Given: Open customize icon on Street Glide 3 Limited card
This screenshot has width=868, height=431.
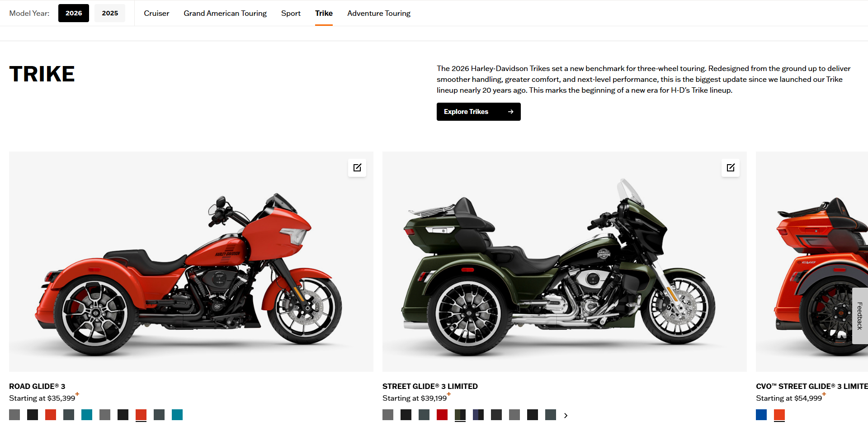Looking at the screenshot, I should point(731,168).
